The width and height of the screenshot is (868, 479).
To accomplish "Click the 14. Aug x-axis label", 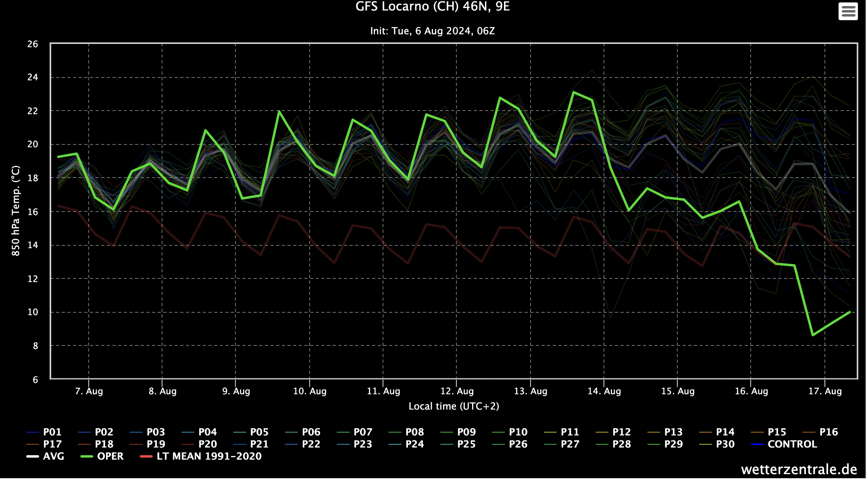I will click(604, 391).
